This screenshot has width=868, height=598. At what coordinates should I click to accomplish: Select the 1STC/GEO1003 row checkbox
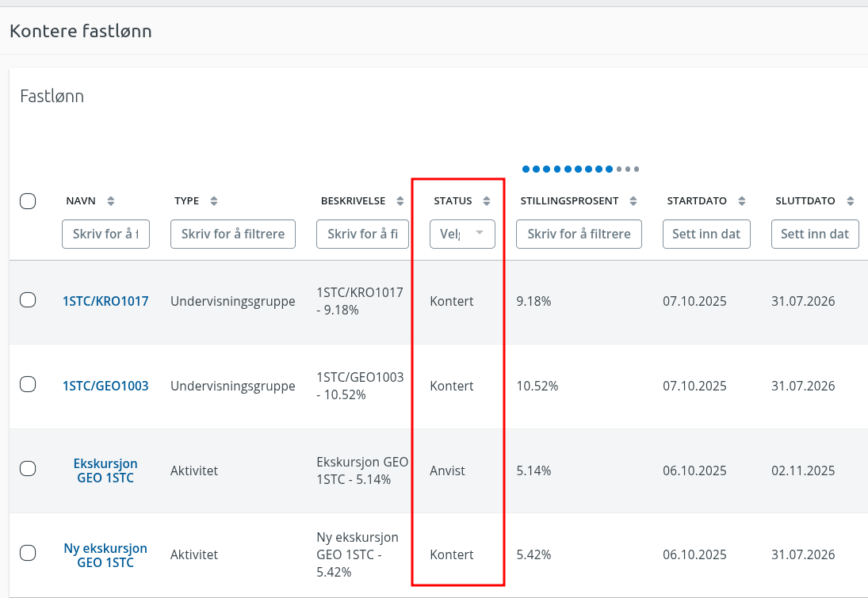pyautogui.click(x=28, y=384)
